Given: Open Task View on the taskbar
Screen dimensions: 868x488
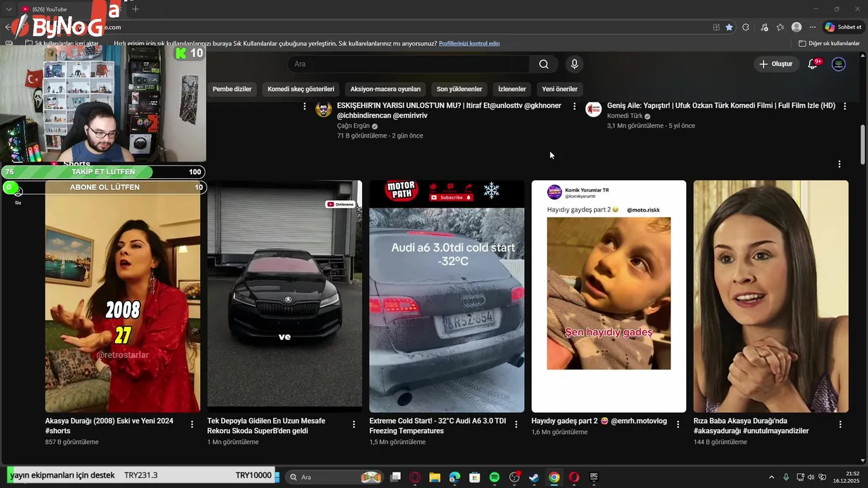Looking at the screenshot, I should coord(395,477).
